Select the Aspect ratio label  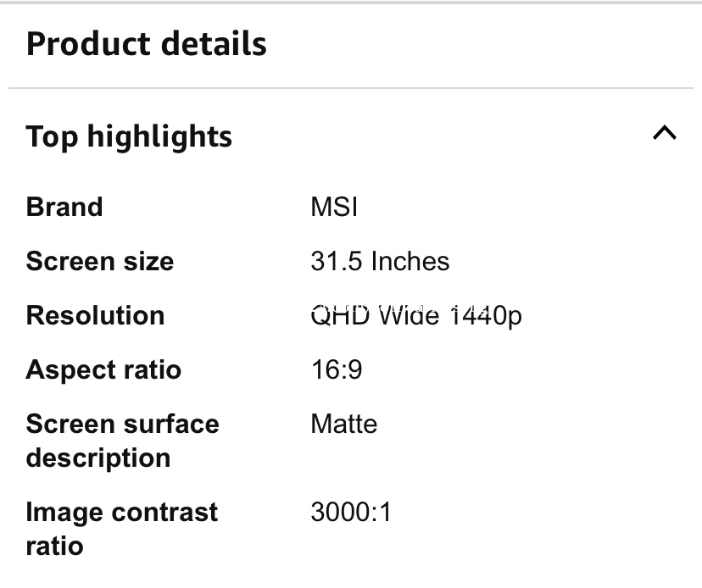click(x=103, y=369)
